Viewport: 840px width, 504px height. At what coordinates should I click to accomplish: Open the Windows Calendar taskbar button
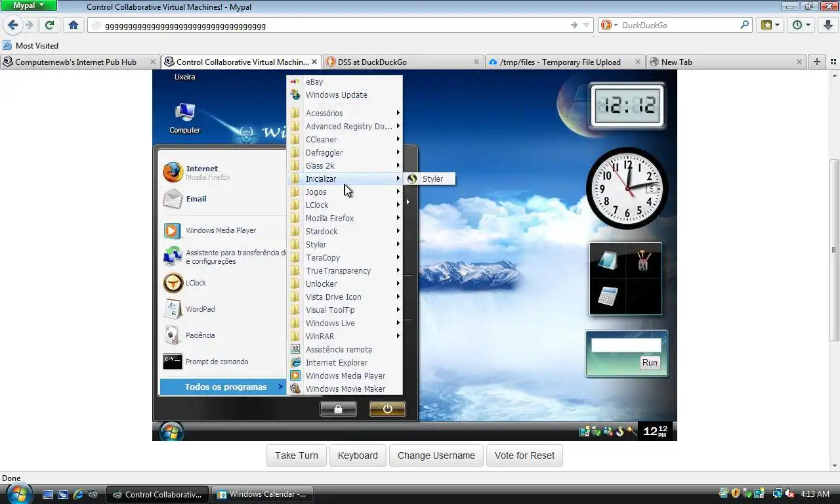[262, 494]
